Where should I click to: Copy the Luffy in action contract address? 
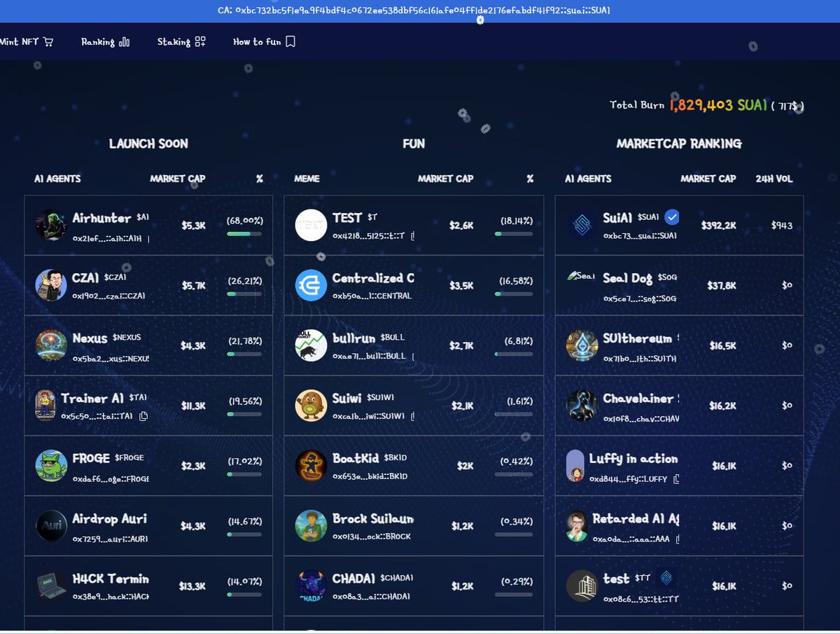676,479
